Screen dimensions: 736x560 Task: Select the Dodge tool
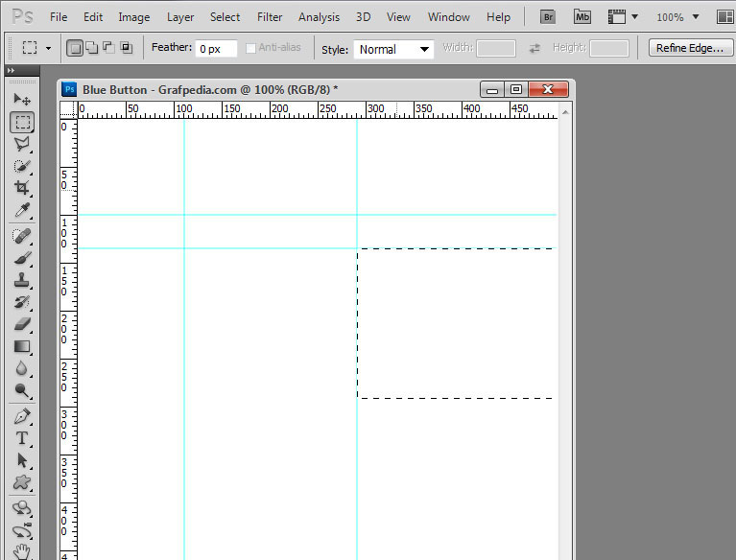[22, 390]
